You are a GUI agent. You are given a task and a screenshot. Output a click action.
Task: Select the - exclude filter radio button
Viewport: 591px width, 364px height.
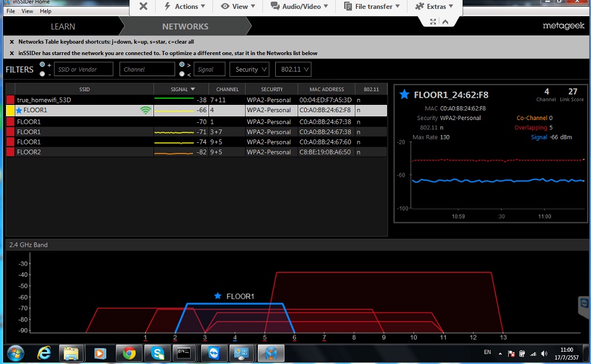click(x=42, y=74)
